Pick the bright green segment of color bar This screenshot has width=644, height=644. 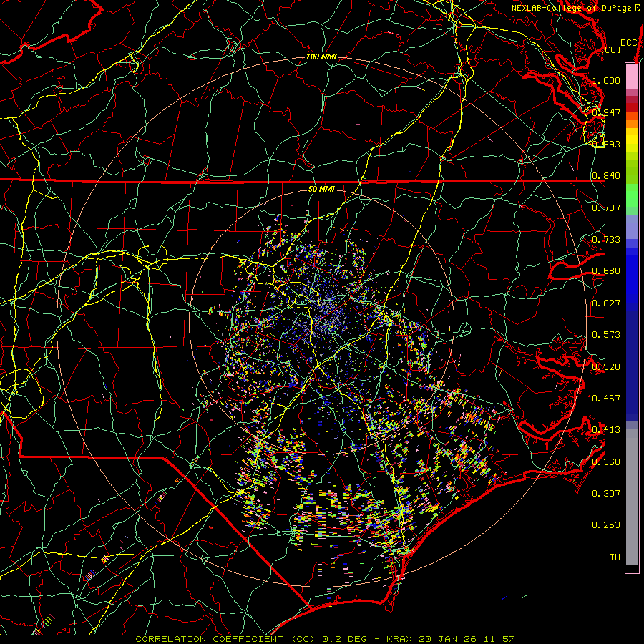(x=632, y=195)
